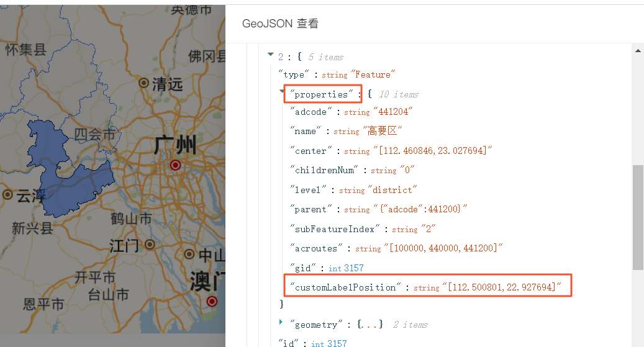Screen dimensions: 644x347
Task: Click the "id" value 3157
Action: point(337,343)
